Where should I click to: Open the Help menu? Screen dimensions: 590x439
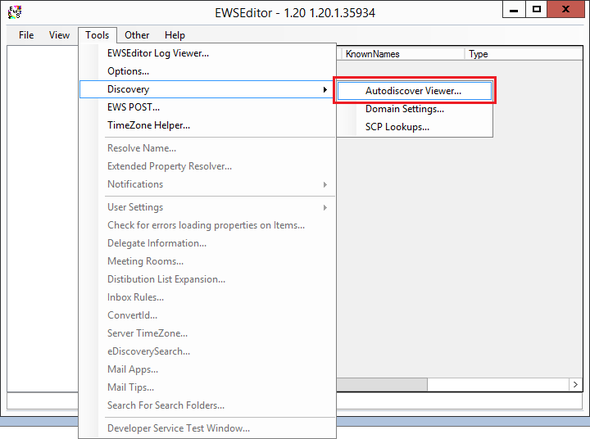click(x=175, y=35)
